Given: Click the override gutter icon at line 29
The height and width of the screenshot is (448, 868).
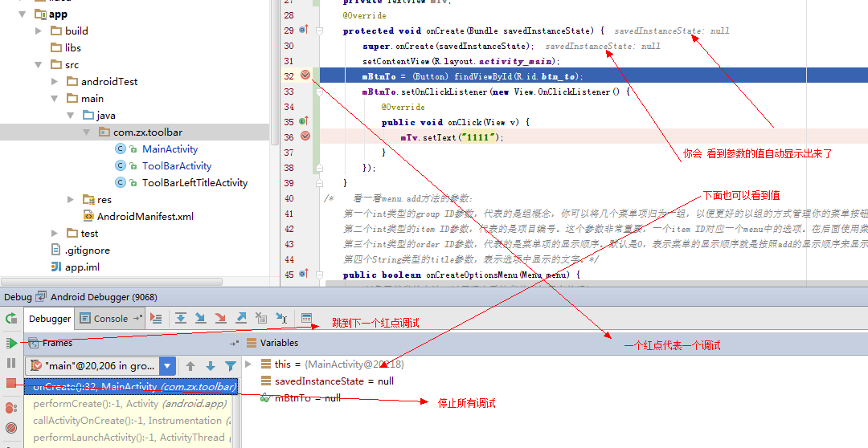Looking at the screenshot, I should tap(303, 30).
